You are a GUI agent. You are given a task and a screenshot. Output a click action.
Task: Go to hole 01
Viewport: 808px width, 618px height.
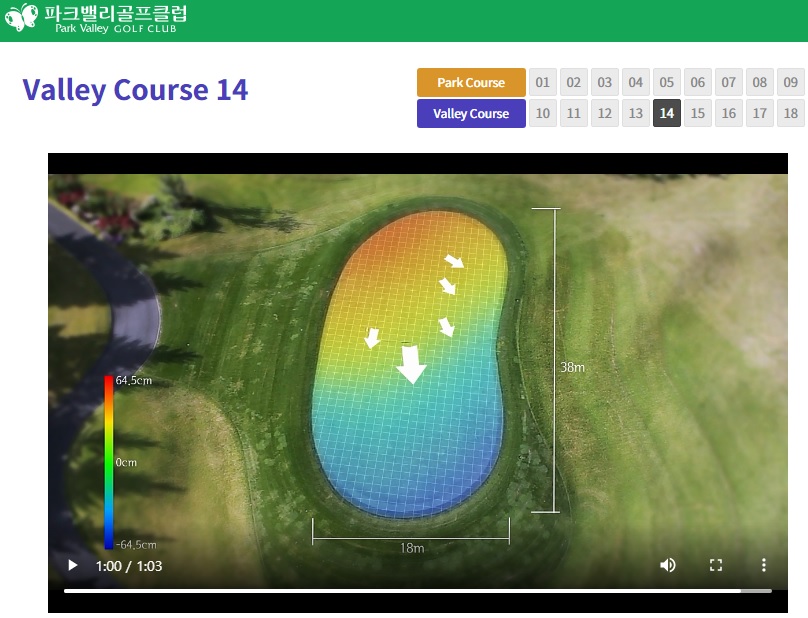(543, 82)
